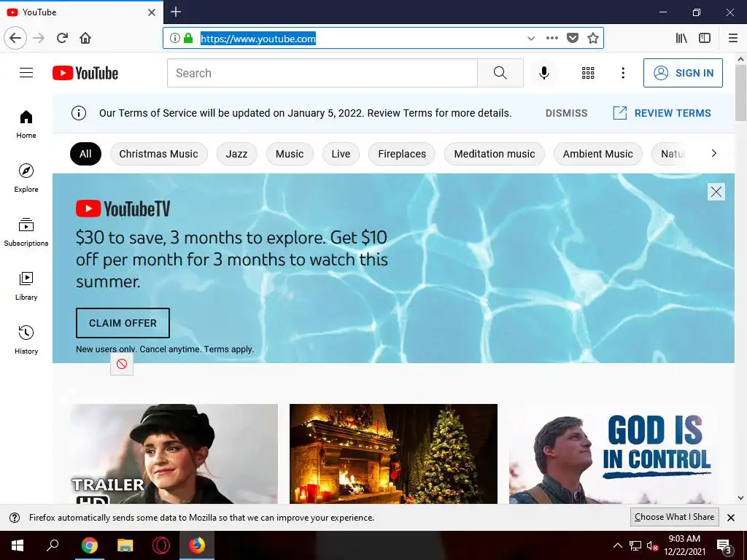Open History in YouTube sidebar

[x=26, y=340]
